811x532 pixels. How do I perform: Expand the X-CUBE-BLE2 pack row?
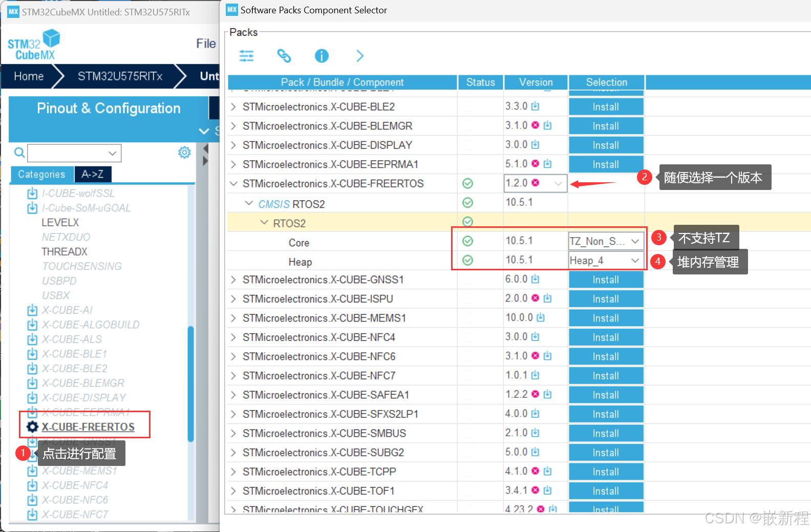click(233, 107)
